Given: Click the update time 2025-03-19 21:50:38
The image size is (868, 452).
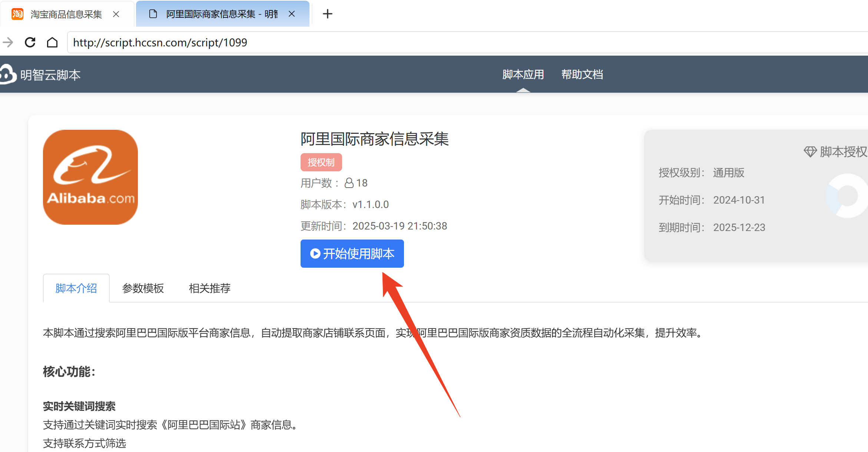Looking at the screenshot, I should (400, 226).
